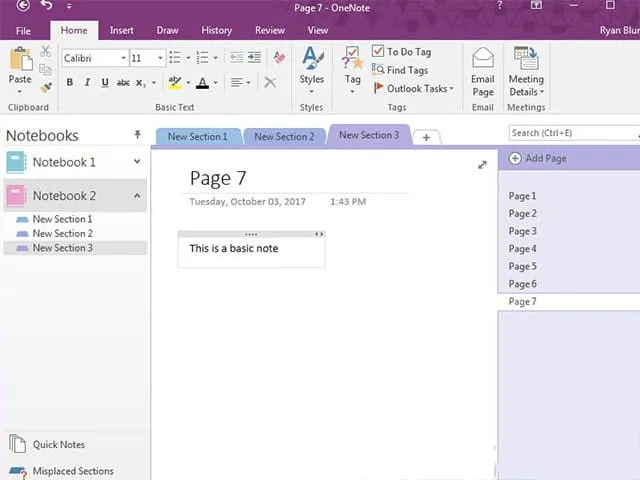
Task: Open the Styles gallery
Action: tap(312, 69)
